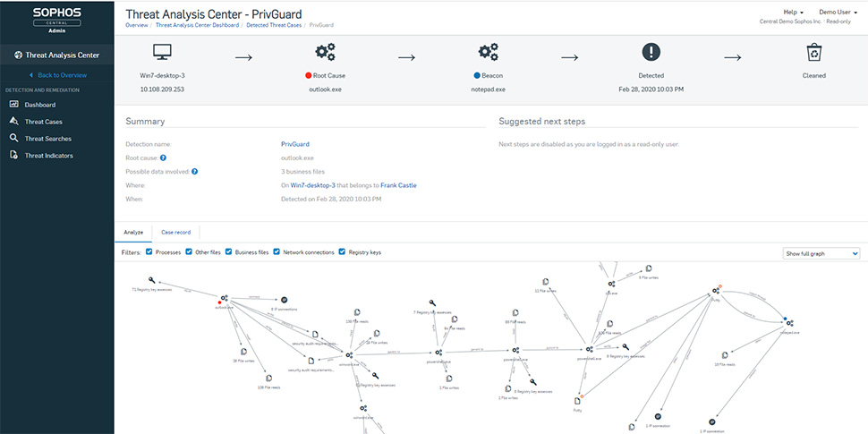Click the PrivGuard detection name link
Screen dimensions: 868x434
click(x=295, y=144)
